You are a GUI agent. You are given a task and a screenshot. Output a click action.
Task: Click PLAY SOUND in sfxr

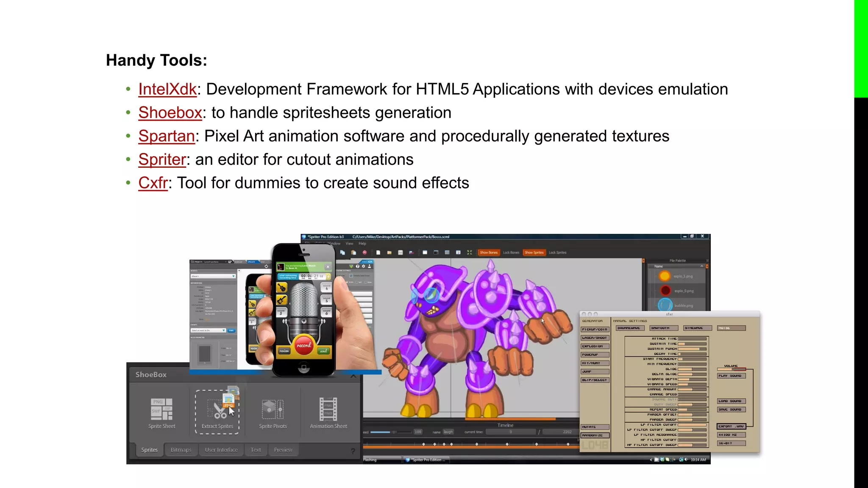(x=731, y=376)
